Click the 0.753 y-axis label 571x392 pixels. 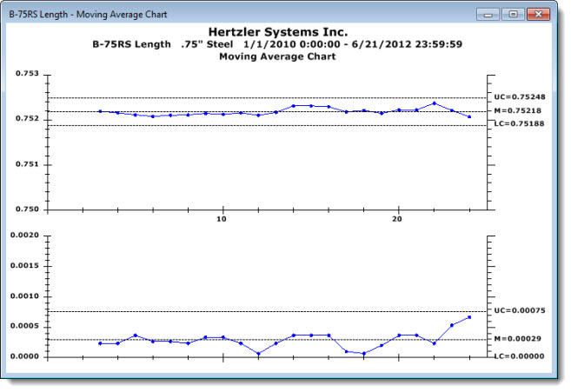pyautogui.click(x=27, y=74)
